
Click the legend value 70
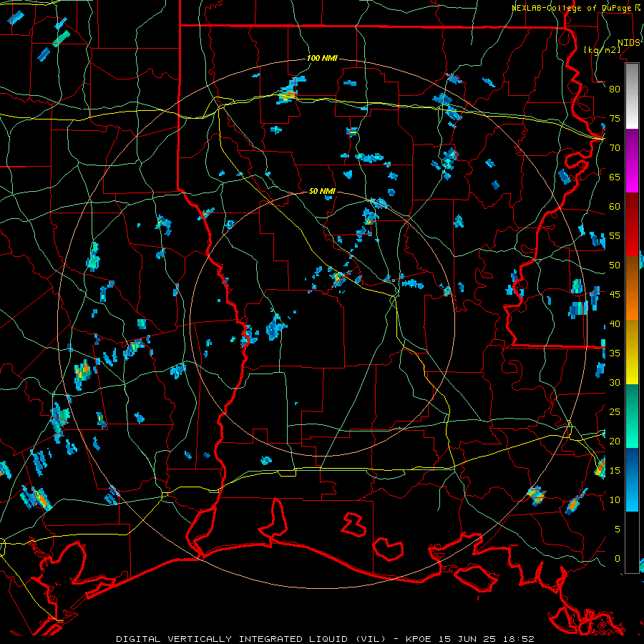coord(615,148)
